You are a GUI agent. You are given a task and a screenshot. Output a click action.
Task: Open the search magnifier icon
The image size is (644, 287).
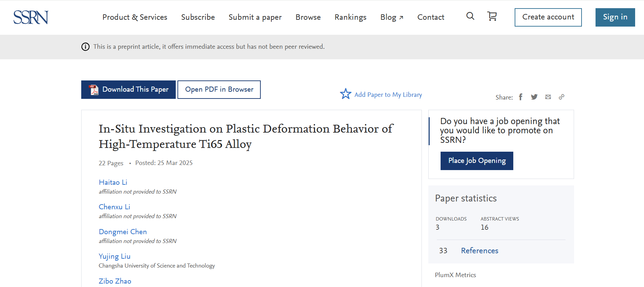pos(470,16)
